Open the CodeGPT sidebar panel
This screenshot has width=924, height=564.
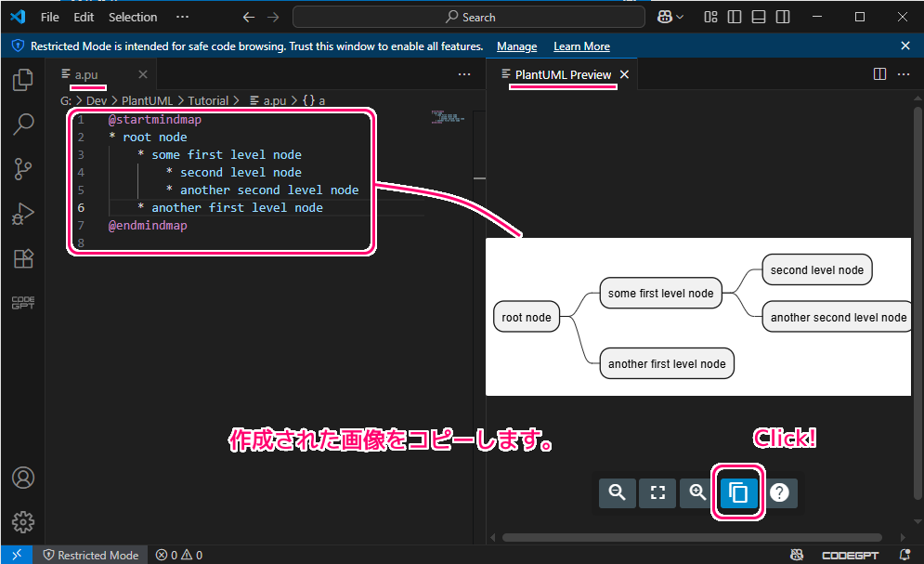(x=23, y=303)
